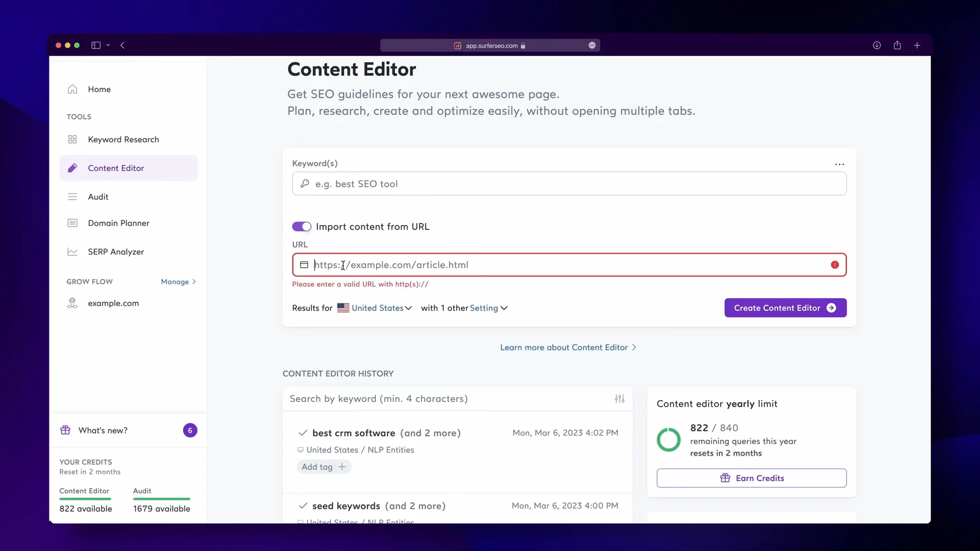This screenshot has height=551, width=980.
Task: Go back with the browser back arrow
Action: pos(122,45)
